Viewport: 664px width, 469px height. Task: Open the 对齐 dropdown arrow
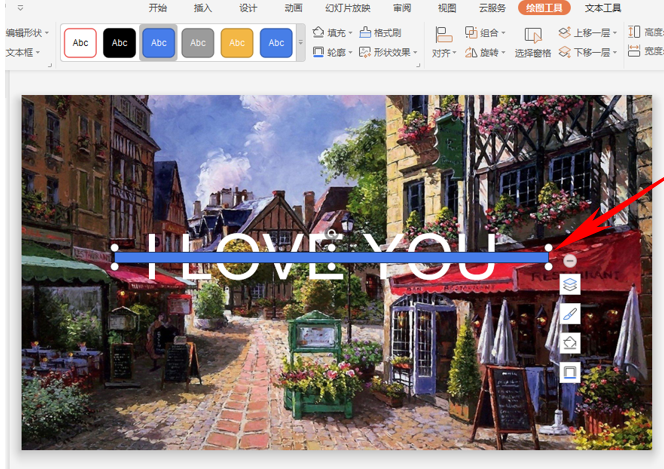pyautogui.click(x=454, y=53)
